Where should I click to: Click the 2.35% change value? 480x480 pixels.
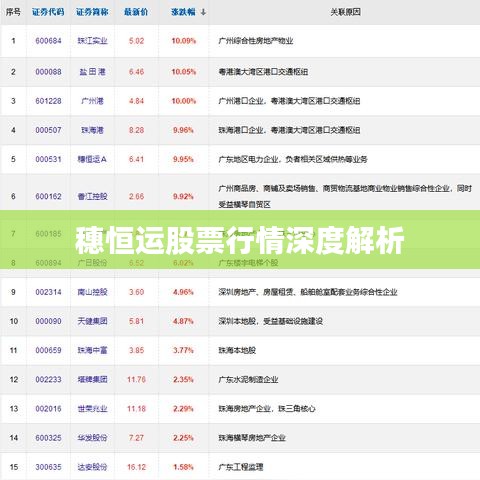pyautogui.click(x=183, y=380)
